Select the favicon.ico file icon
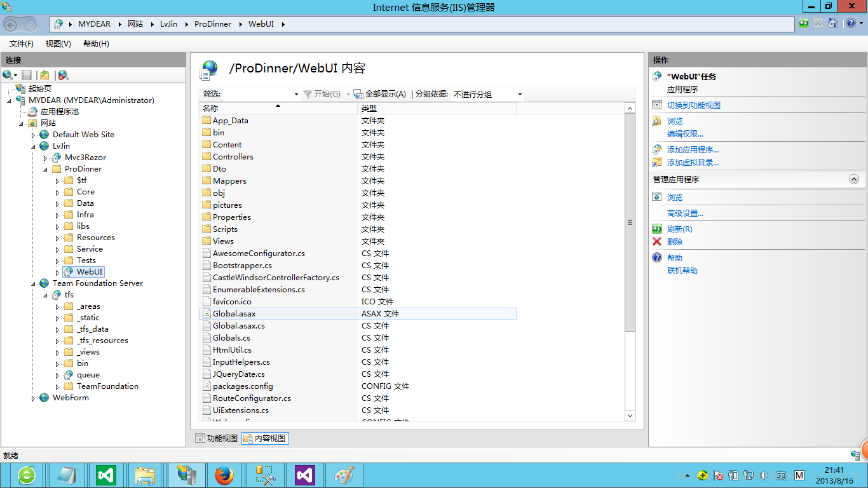The width and height of the screenshot is (868, 488). pos(207,302)
